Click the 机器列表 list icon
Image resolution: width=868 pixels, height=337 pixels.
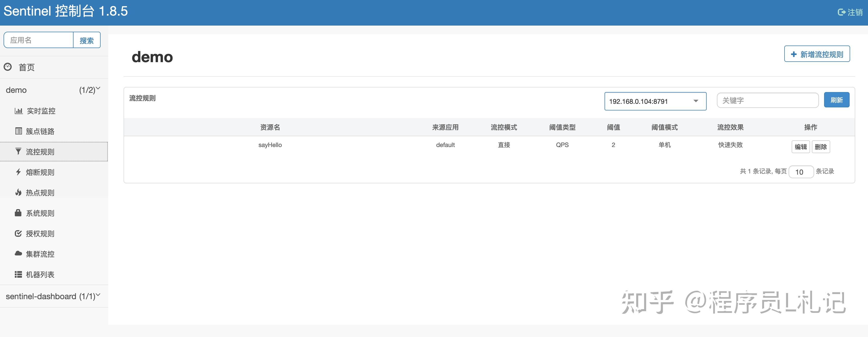coord(18,274)
